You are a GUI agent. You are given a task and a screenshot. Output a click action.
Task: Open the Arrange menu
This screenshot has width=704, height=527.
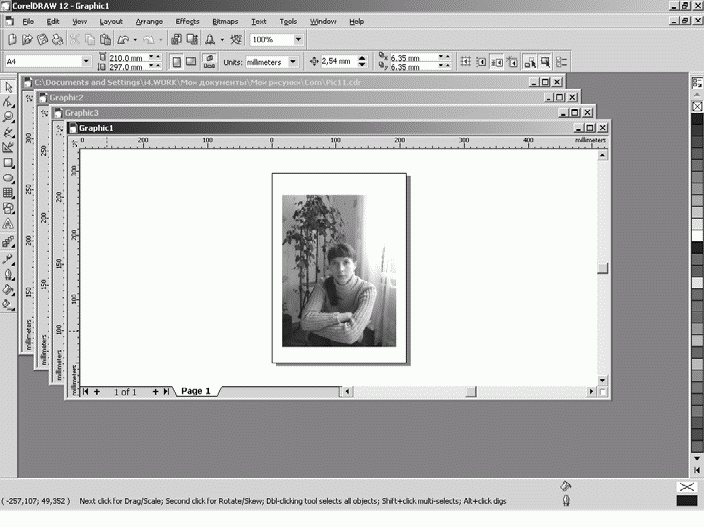click(149, 21)
